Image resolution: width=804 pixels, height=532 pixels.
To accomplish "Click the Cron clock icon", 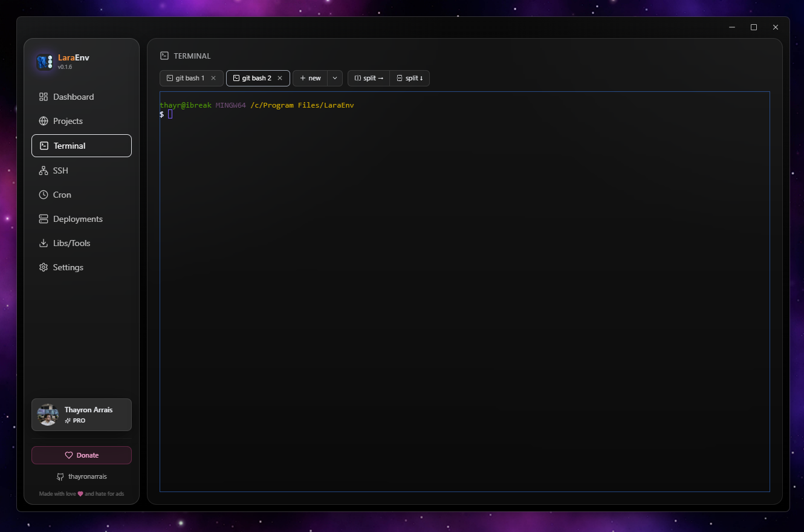I will 44,195.
